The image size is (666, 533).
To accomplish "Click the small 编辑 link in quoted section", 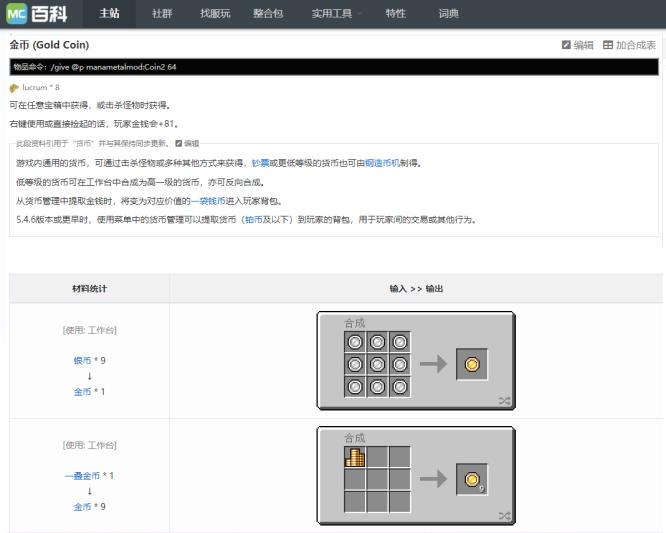I will [187, 143].
